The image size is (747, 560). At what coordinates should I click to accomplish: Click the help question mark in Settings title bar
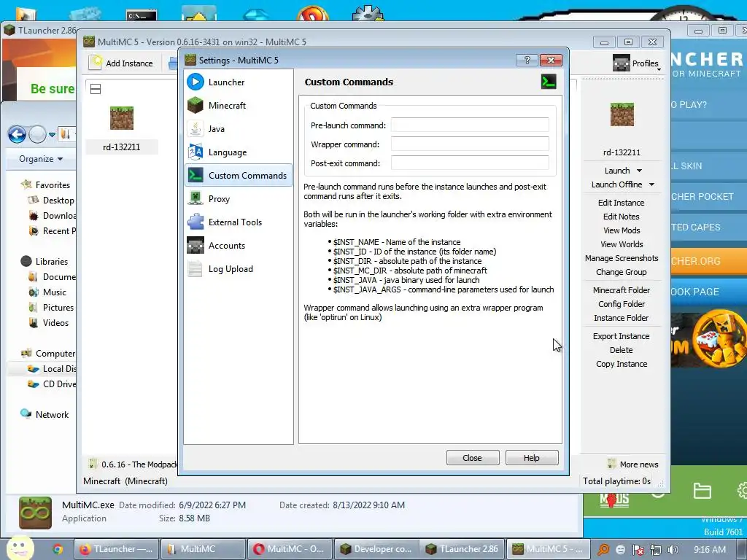pyautogui.click(x=527, y=60)
